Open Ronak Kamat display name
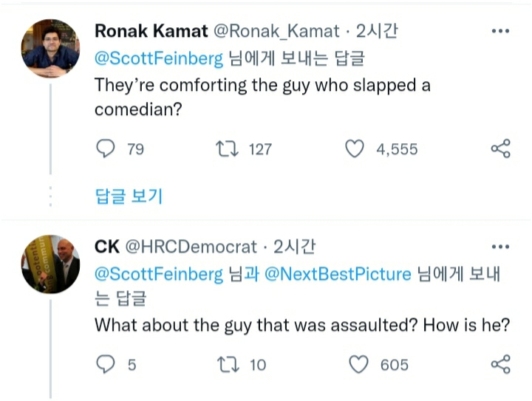Viewport: 532px width, 401px height. coord(151,32)
